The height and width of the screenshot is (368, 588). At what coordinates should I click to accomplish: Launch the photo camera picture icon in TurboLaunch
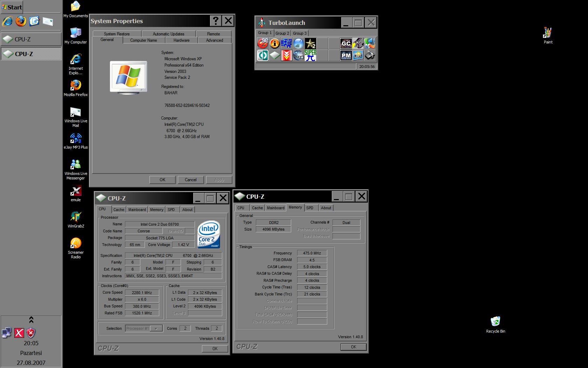click(358, 55)
